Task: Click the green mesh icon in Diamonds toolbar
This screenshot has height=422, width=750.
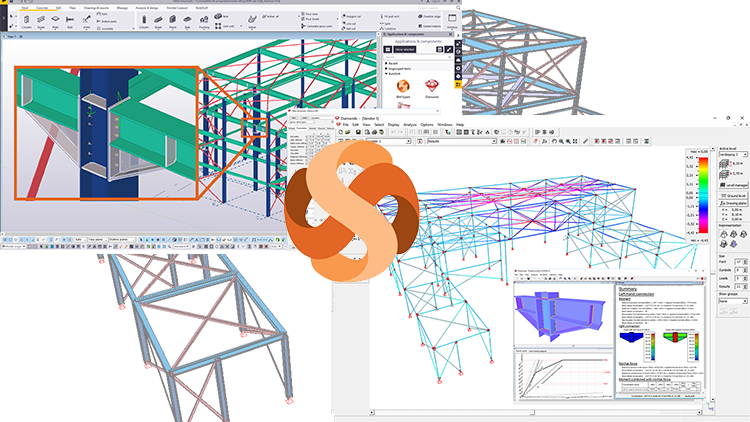Action: [x=647, y=141]
